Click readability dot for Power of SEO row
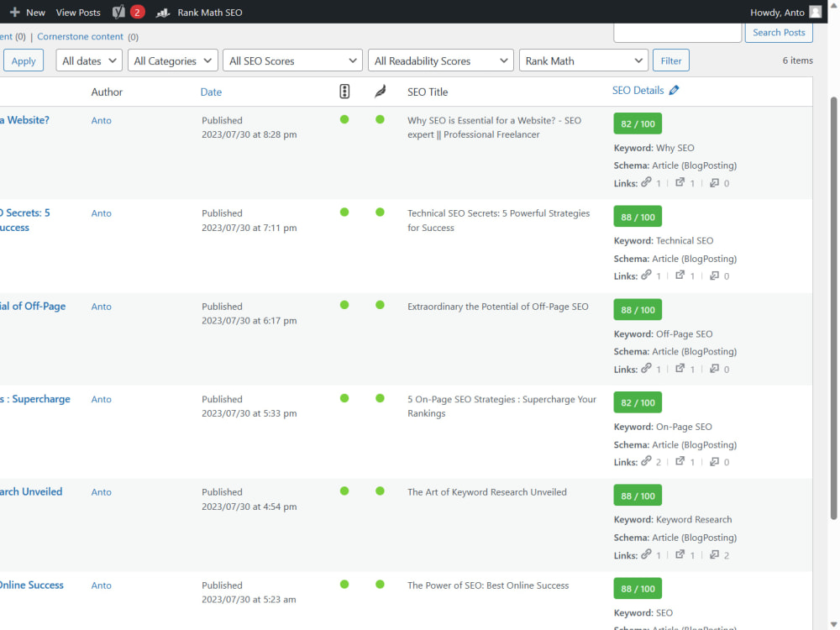The image size is (840, 630). (380, 584)
